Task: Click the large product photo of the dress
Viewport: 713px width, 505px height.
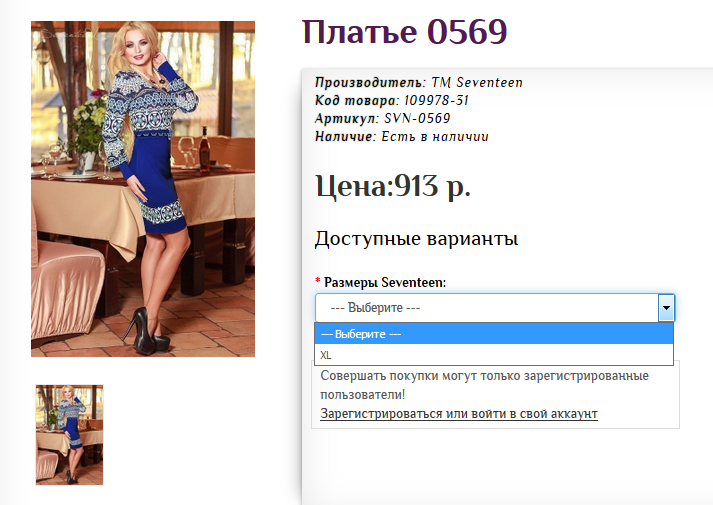Action: 143,189
